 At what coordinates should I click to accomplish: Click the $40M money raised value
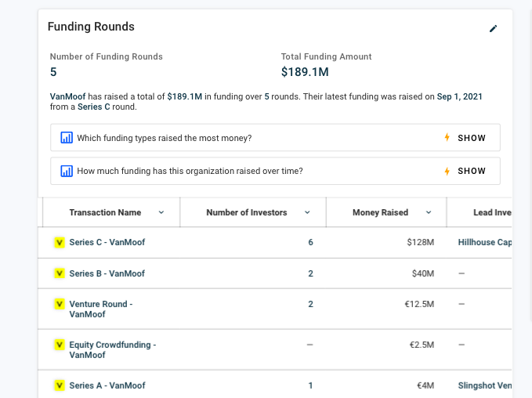423,273
